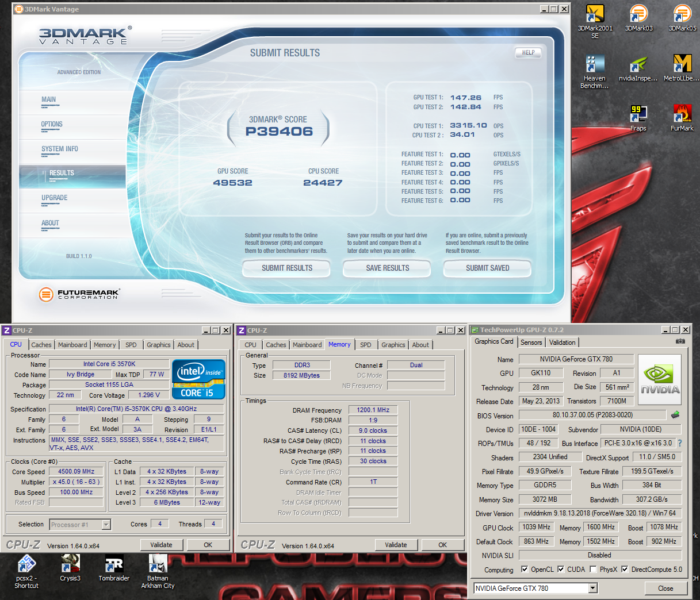700x600 pixels.
Task: Click SUBMIT RESULTS button
Action: click(286, 268)
